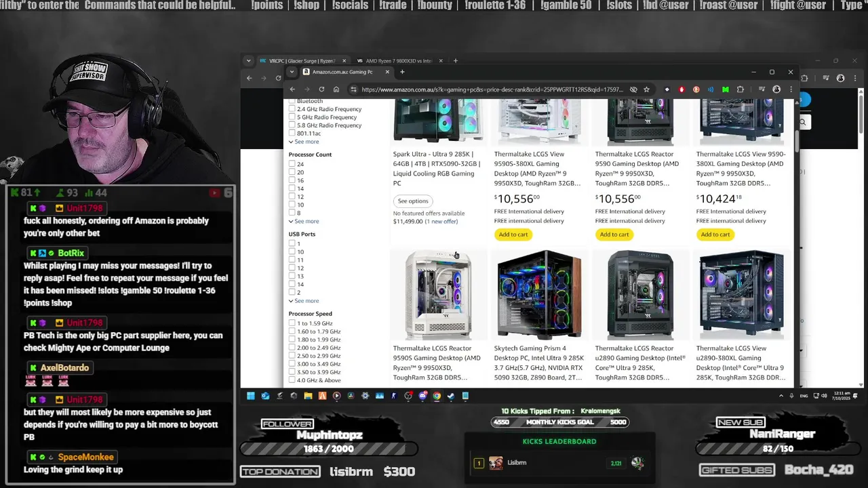Add Thermaltake View 9590S-380XL to cart
Screen dimensions: 868x488
click(x=513, y=235)
